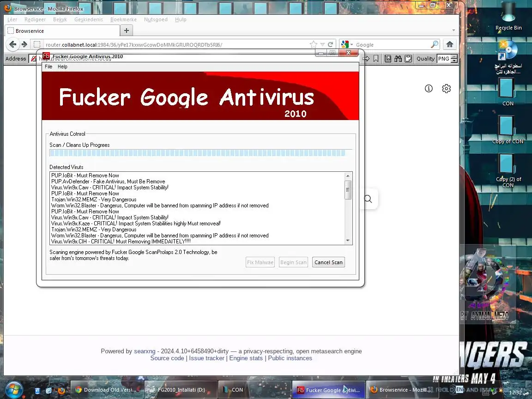This screenshot has width=532, height=399.
Task: Click the Windows Start orb
Action: tap(13, 389)
